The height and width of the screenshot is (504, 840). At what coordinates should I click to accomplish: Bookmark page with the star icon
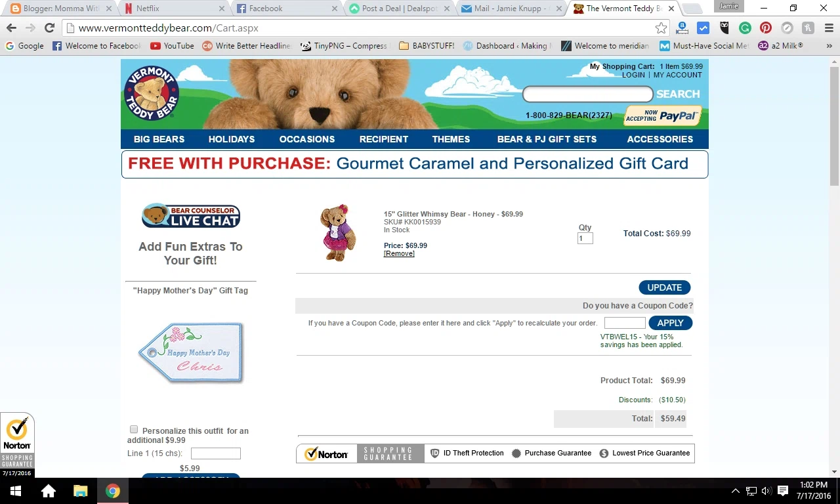[661, 28]
